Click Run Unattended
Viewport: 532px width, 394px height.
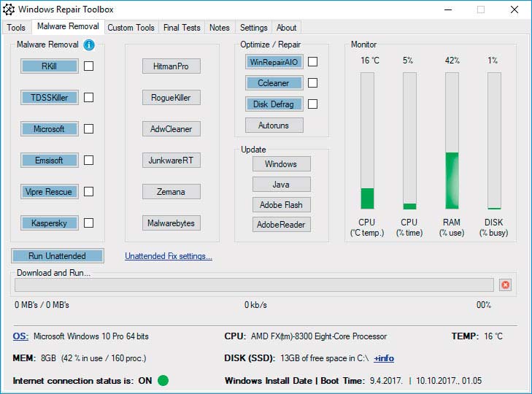click(x=58, y=255)
